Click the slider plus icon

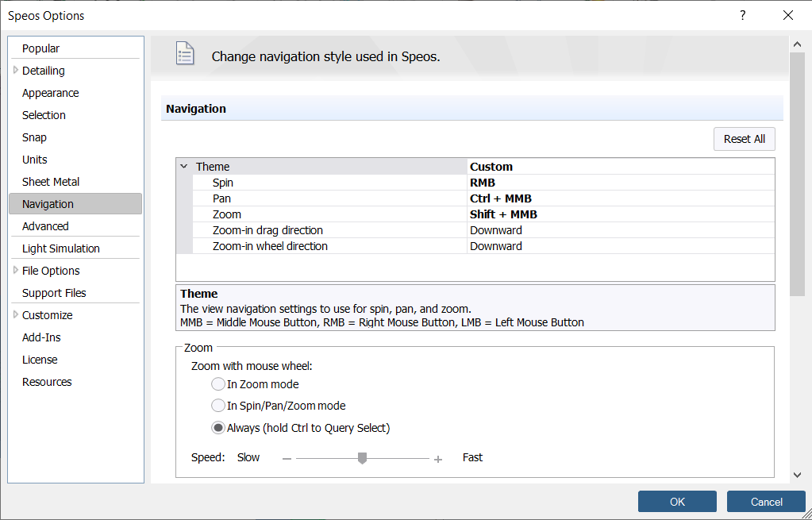point(438,459)
